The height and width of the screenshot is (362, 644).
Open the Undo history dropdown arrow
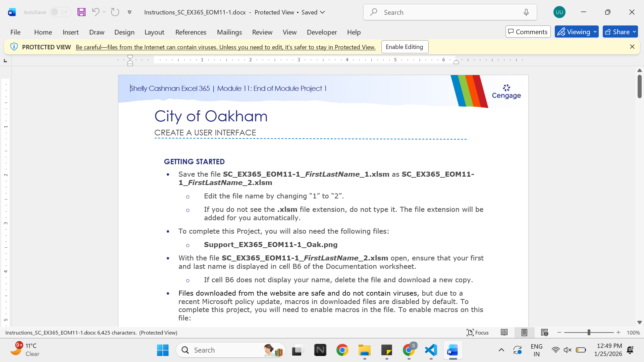(104, 12)
